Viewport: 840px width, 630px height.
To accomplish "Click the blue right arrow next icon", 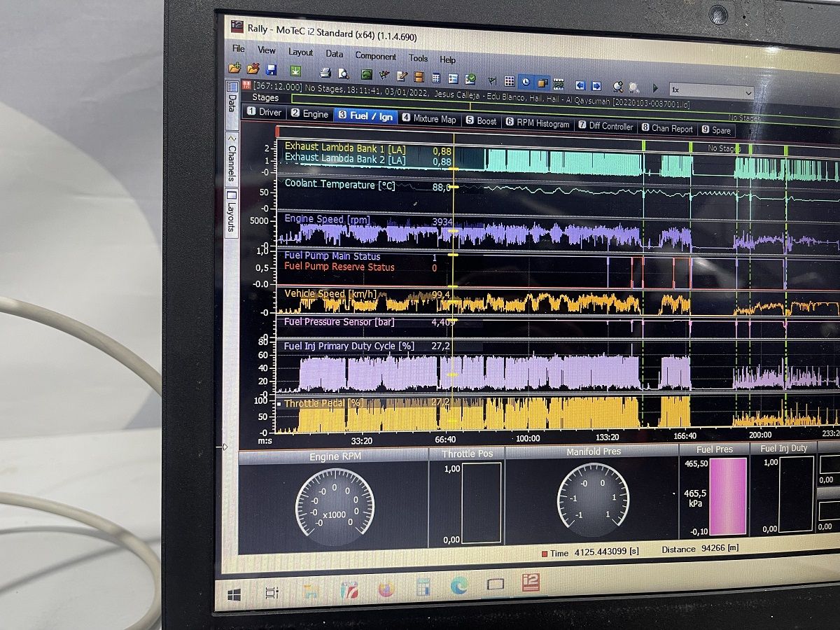I will (x=596, y=85).
